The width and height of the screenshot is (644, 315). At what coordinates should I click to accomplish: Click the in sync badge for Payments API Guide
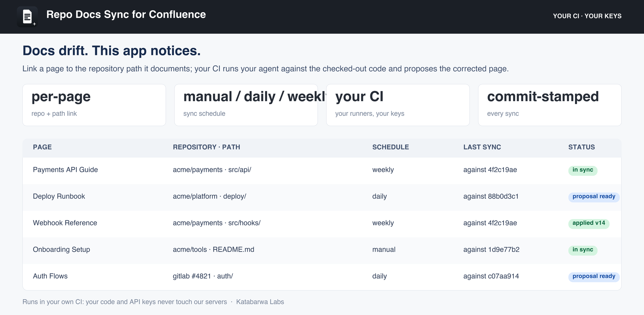tap(583, 170)
